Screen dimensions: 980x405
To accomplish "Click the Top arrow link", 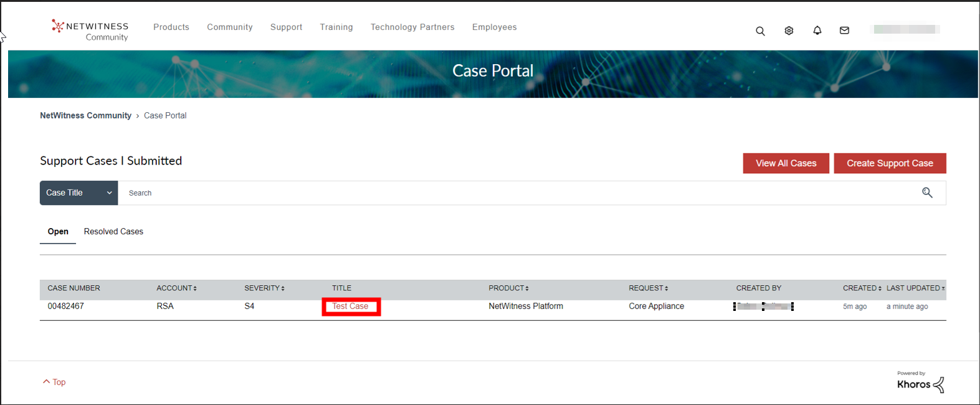I will coord(54,382).
